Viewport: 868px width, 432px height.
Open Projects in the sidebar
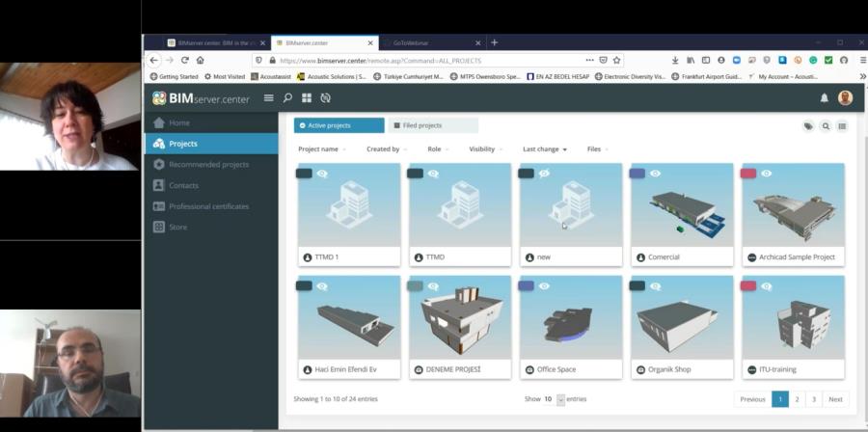[211, 144]
